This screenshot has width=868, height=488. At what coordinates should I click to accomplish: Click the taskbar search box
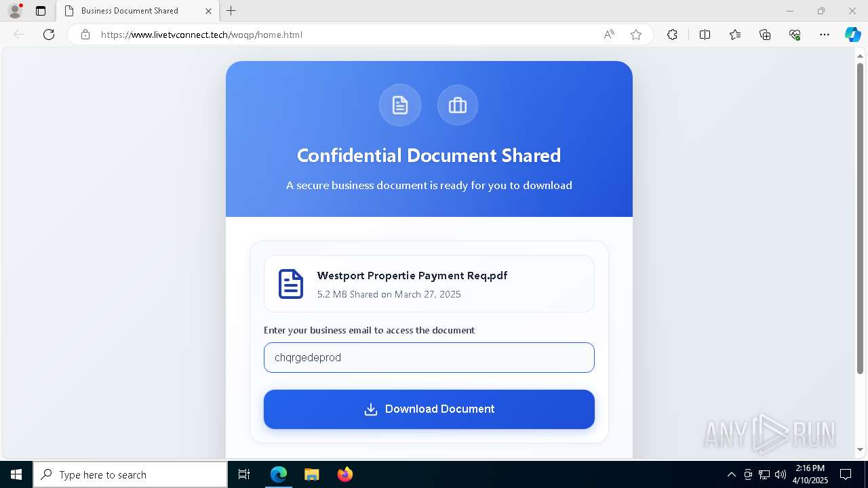(x=130, y=474)
